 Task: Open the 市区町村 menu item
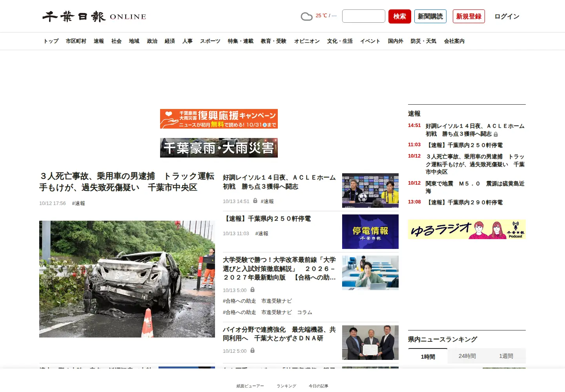[x=76, y=41]
